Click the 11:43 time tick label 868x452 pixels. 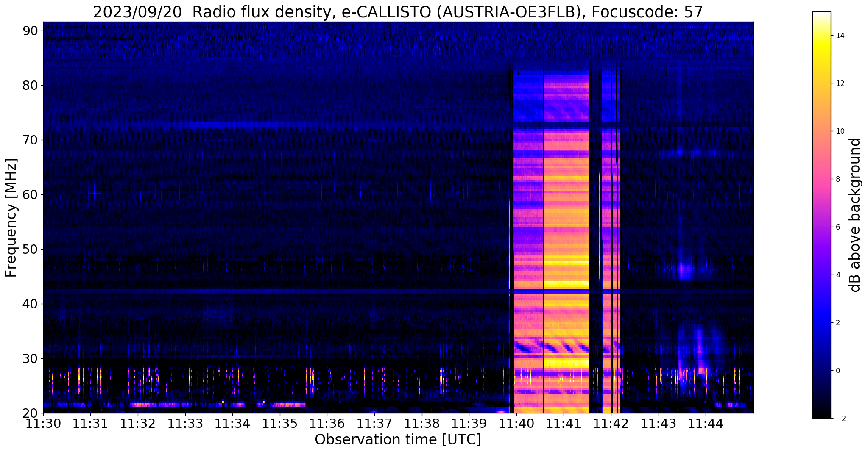pos(658,423)
